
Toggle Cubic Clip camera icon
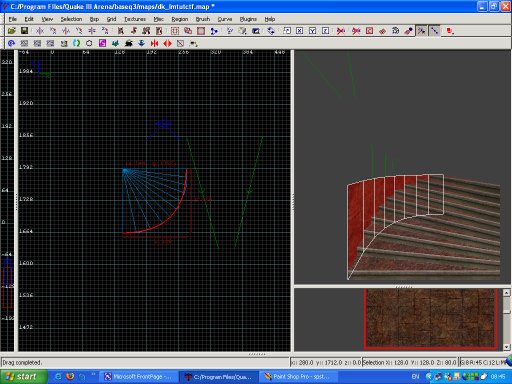[256, 31]
